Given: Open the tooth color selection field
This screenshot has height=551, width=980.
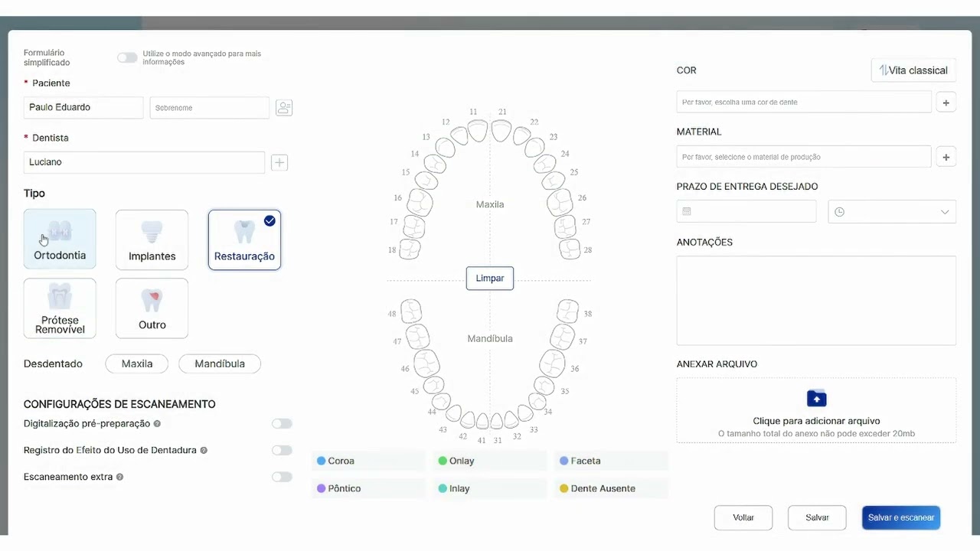Looking at the screenshot, I should [x=804, y=102].
